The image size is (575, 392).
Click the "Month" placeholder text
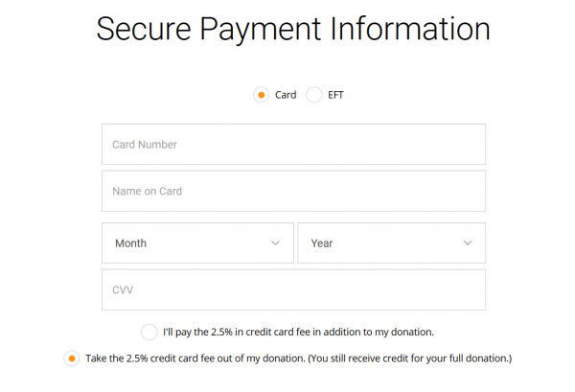pos(130,243)
